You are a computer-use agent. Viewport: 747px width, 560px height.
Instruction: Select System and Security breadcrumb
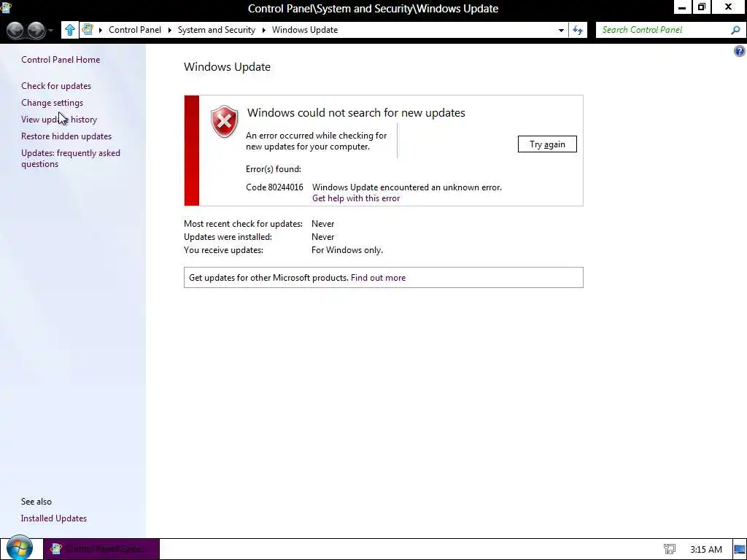216,29
